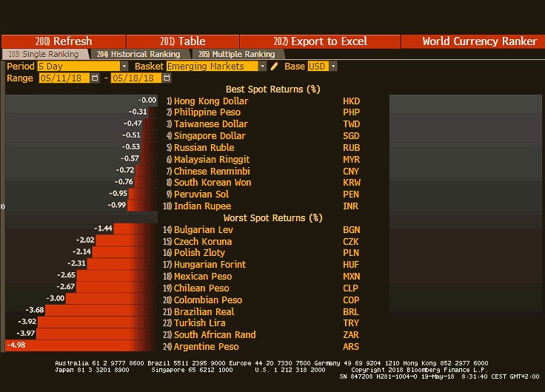This screenshot has width=545, height=392.
Task: Click the 201) Table button
Action: [183, 41]
